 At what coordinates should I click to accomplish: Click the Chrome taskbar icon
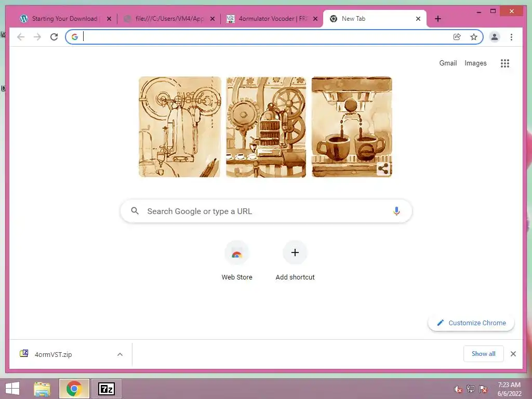click(74, 389)
